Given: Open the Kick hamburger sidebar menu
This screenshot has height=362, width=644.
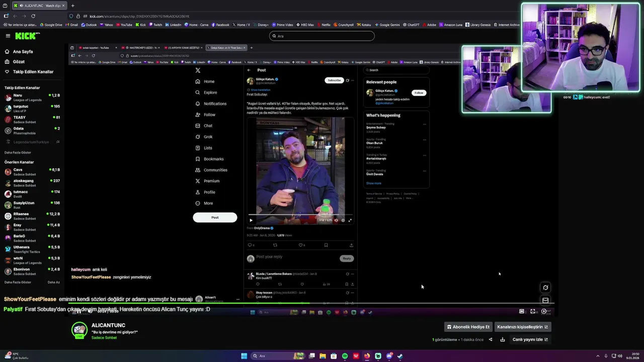Looking at the screenshot, I should pos(8,36).
